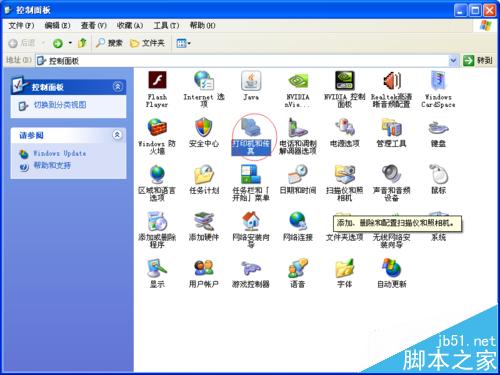Open the 帮助(H) menu
Image resolution: width=500 pixels, height=375 pixels.
pos(202,25)
